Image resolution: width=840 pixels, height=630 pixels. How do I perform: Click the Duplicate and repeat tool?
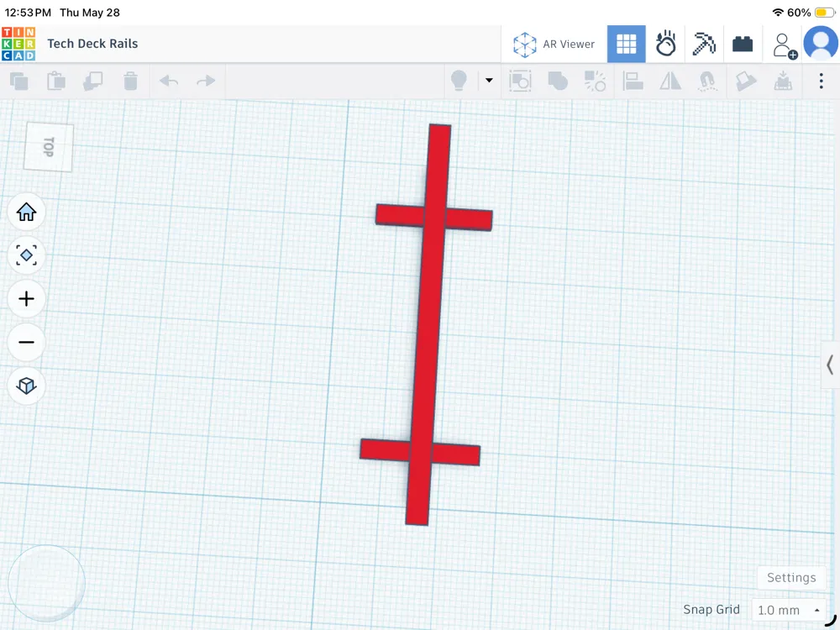(x=93, y=81)
